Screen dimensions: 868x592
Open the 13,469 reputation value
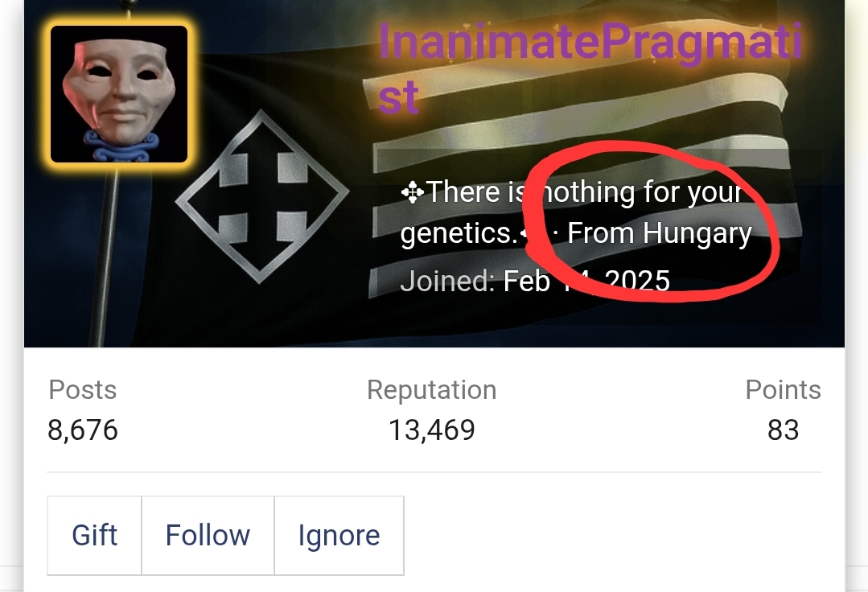[432, 430]
